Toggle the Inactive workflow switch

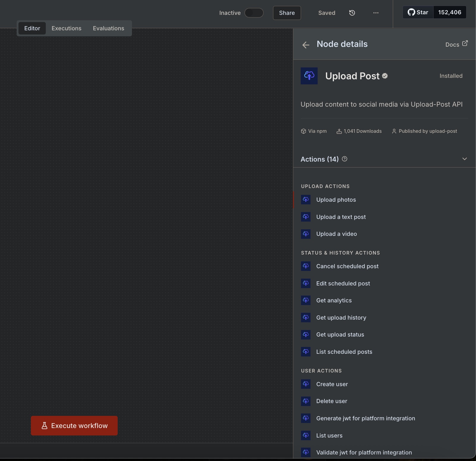[254, 13]
